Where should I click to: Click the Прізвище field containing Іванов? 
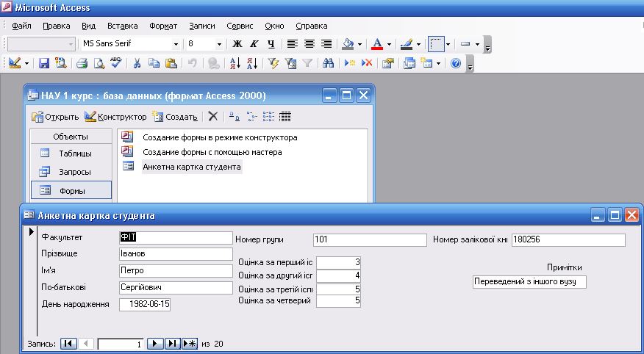pos(175,254)
